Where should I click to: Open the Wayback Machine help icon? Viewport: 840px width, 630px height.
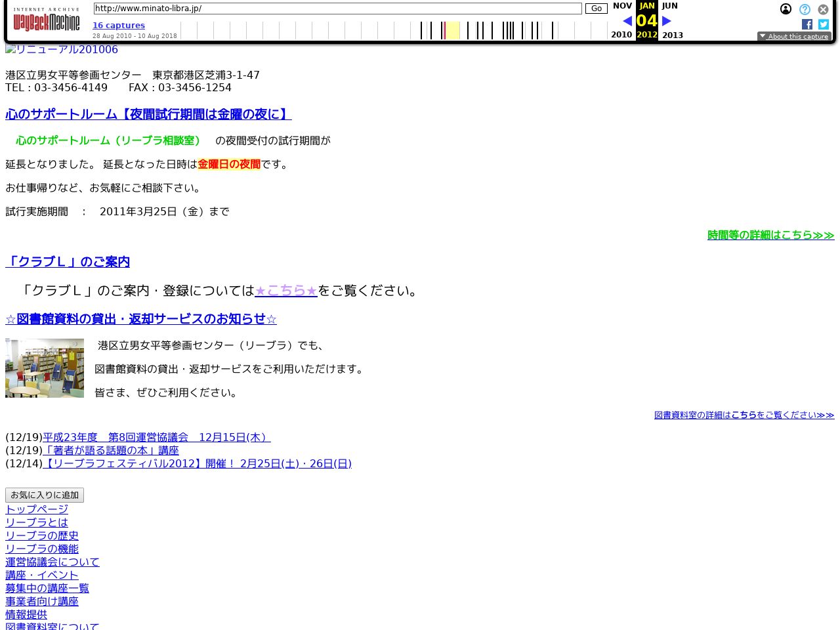tap(804, 9)
